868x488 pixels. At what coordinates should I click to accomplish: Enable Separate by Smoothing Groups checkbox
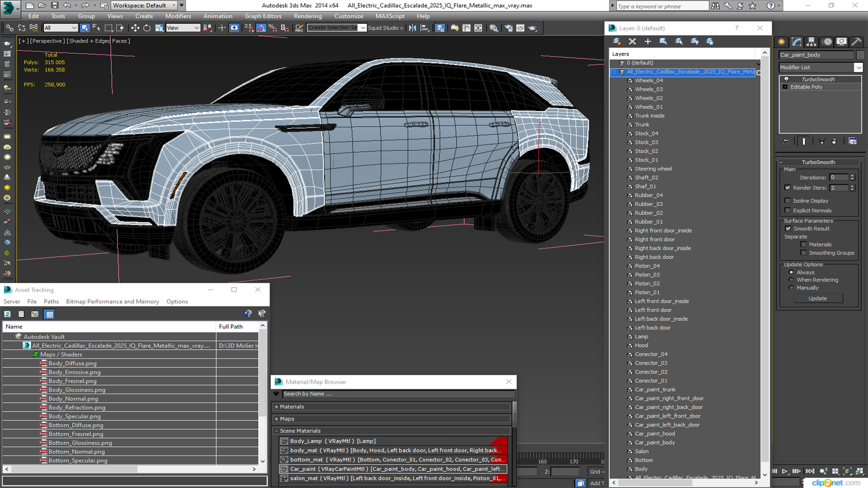803,253
